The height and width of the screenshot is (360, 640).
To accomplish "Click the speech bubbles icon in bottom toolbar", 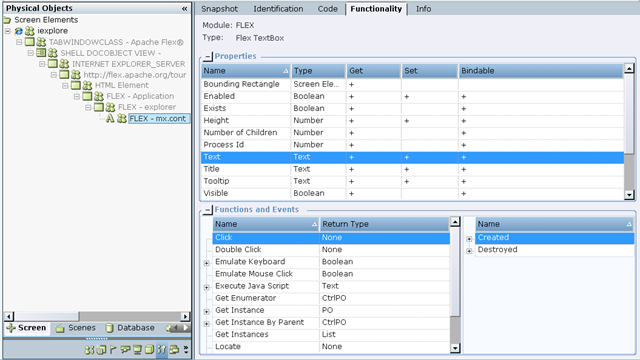I will tap(125, 350).
